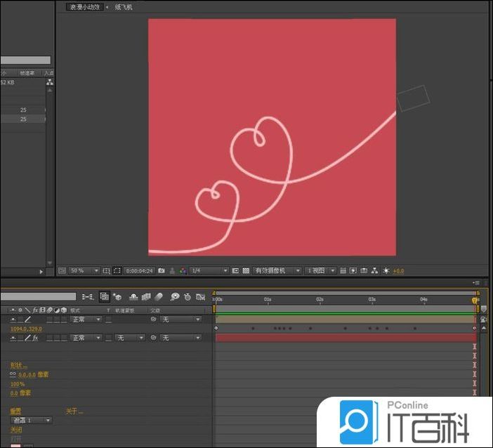Click the pink color swatch at bottom
Image resolution: width=493 pixels, height=448 pixels.
15,444
